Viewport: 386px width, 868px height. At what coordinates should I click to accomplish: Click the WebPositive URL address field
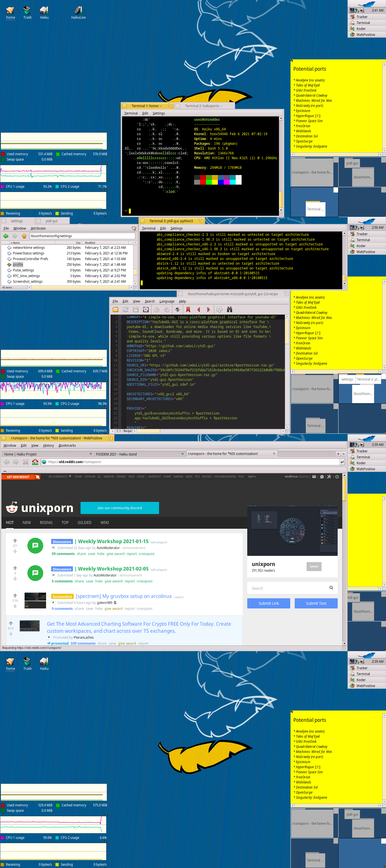192,462
